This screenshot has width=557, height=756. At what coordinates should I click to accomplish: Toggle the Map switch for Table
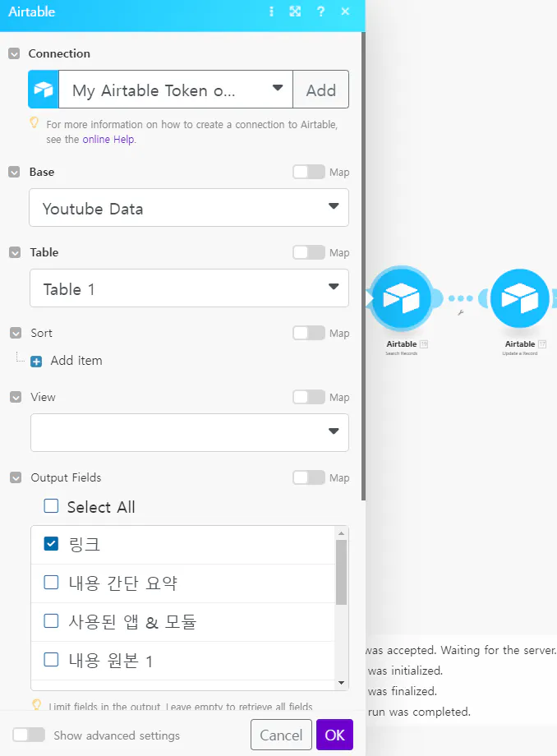[309, 252]
